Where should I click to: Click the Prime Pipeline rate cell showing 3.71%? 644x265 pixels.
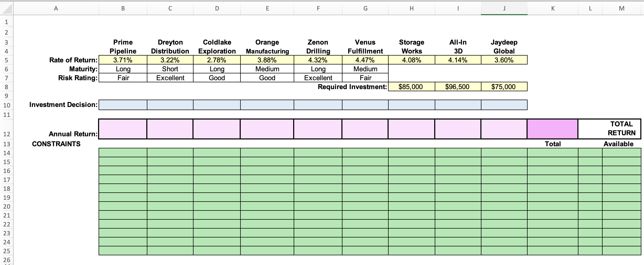click(x=123, y=60)
